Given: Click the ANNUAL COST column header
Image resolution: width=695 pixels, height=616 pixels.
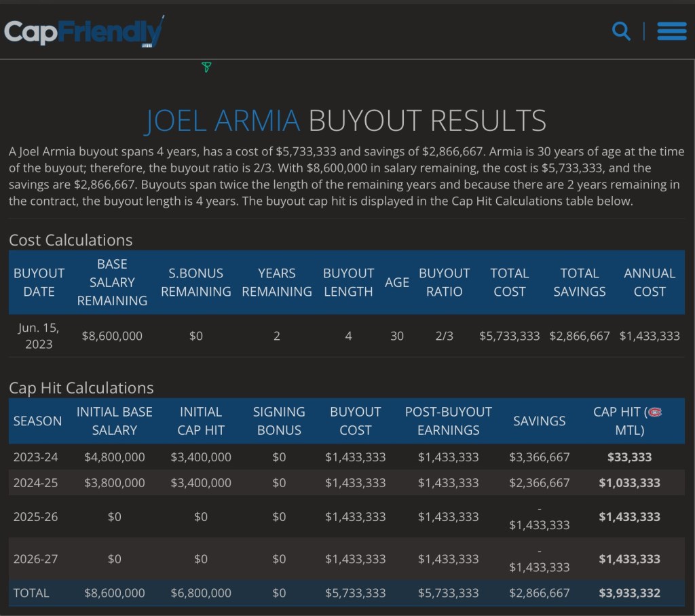Looking at the screenshot, I should (650, 282).
